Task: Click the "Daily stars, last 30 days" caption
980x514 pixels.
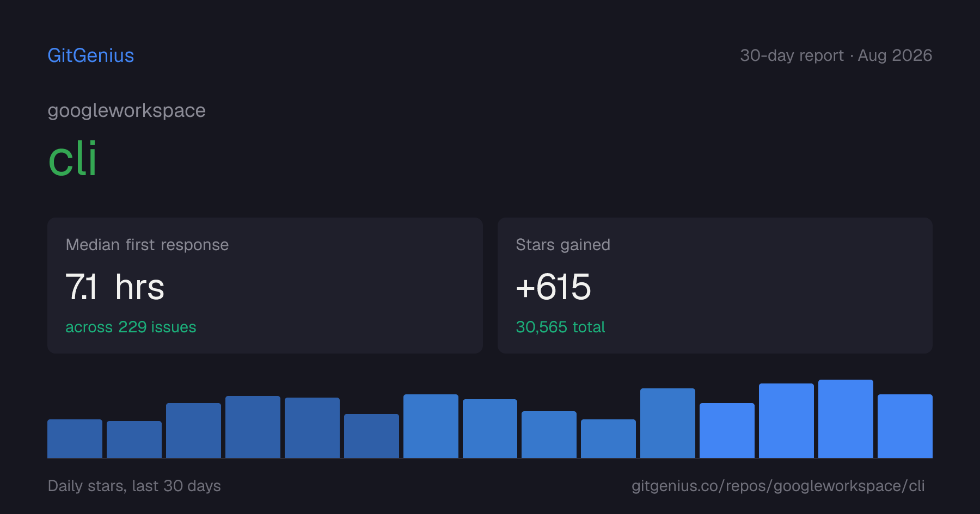Action: [134, 486]
